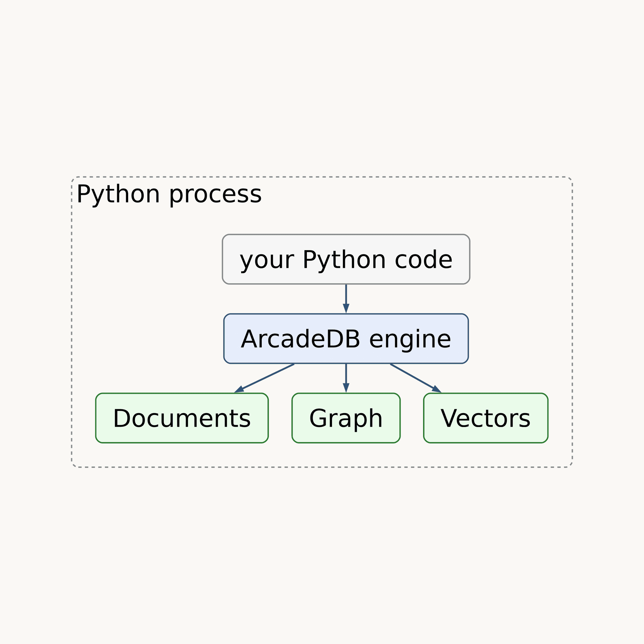This screenshot has height=644, width=644.
Task: Select the ArcadeDB engine node
Action: click(x=346, y=339)
